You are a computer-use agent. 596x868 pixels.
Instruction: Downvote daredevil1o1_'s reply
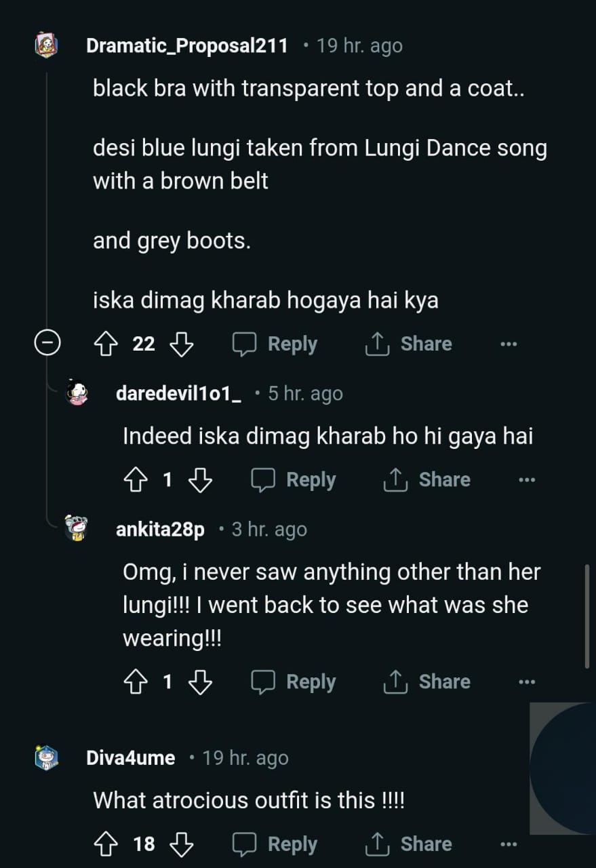(x=200, y=480)
